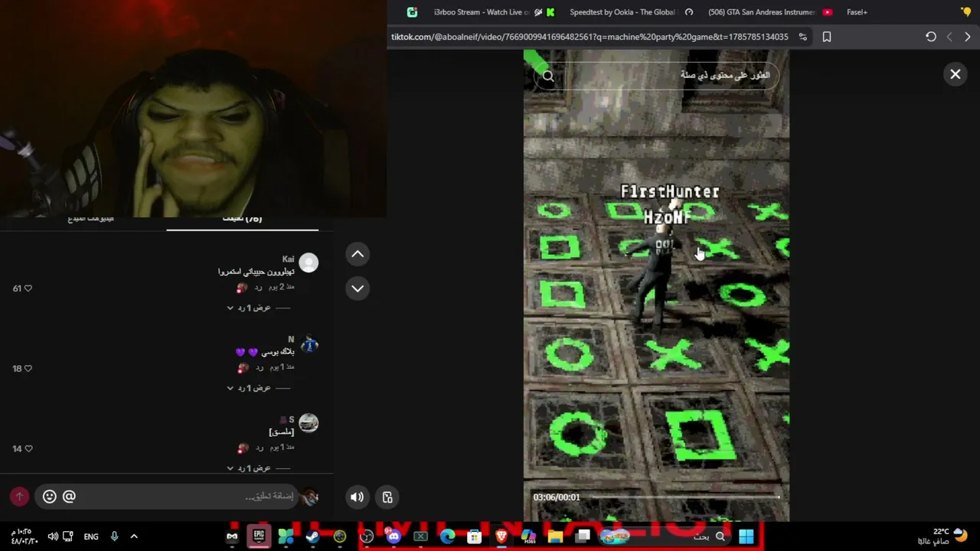This screenshot has width=980, height=551.
Task: Open the picture-in-picture mini player
Action: click(x=387, y=497)
